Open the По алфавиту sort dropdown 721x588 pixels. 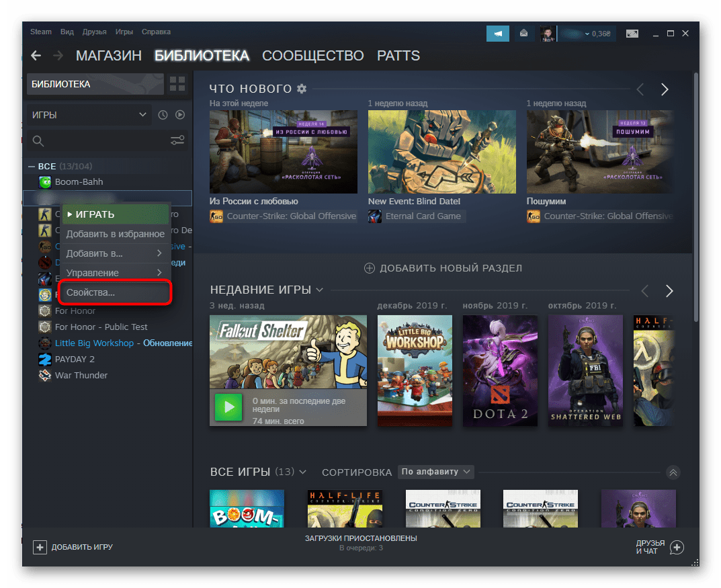[435, 472]
